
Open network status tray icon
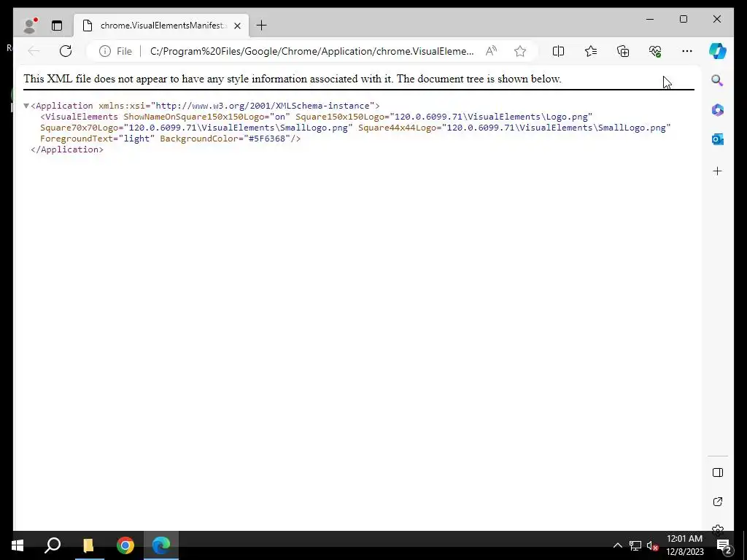coord(635,545)
